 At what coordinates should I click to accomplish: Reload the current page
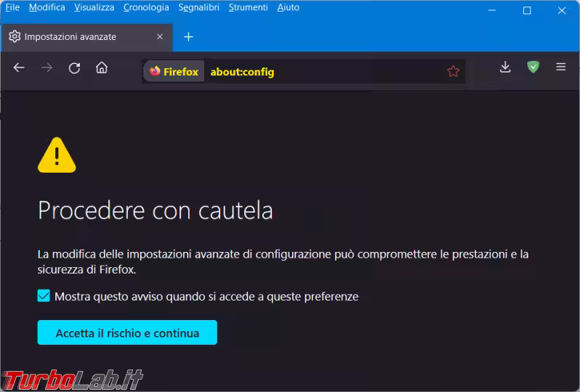pyautogui.click(x=74, y=68)
